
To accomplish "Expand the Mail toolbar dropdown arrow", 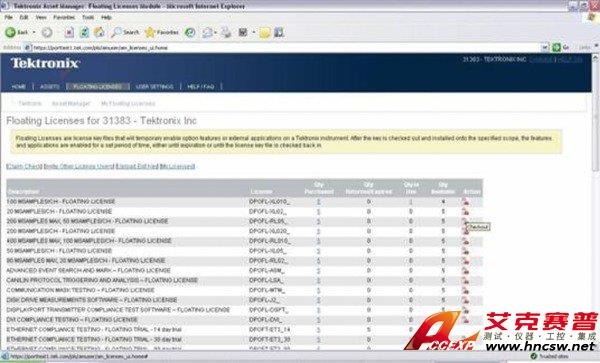I will pos(215,33).
